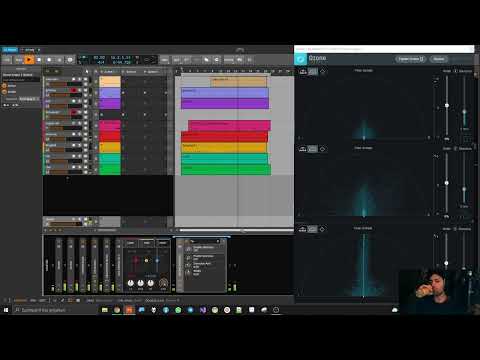Click the Width slider handle in bottom Ozone instance
The image size is (480, 360).
click(x=447, y=263)
